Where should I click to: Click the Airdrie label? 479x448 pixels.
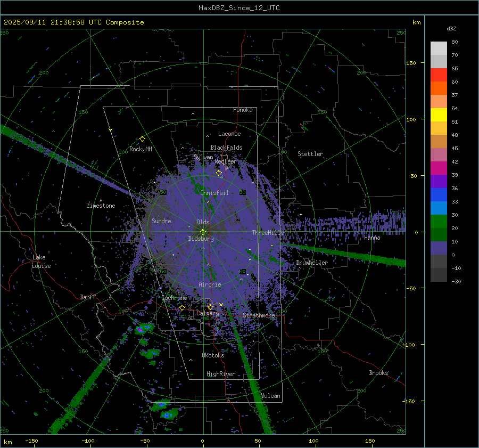(x=210, y=284)
